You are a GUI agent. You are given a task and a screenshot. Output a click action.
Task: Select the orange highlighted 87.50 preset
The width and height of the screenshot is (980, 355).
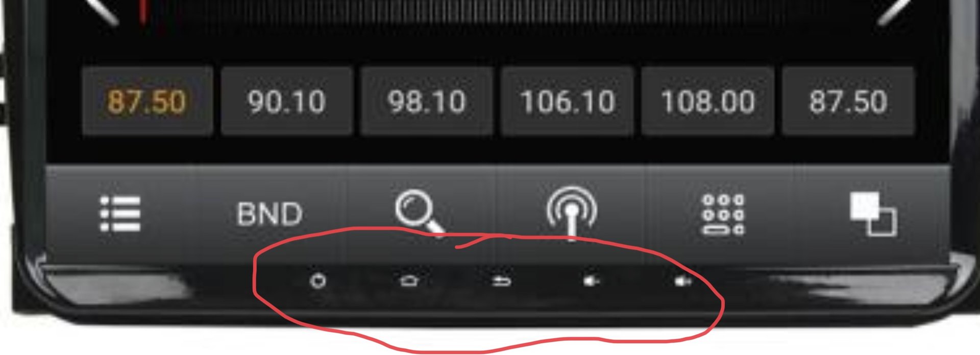point(147,101)
